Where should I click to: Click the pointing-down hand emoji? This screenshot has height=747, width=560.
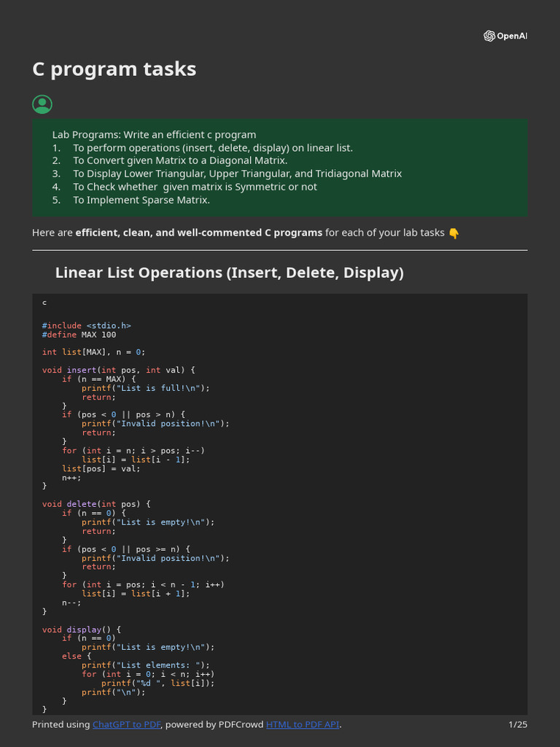coord(454,233)
